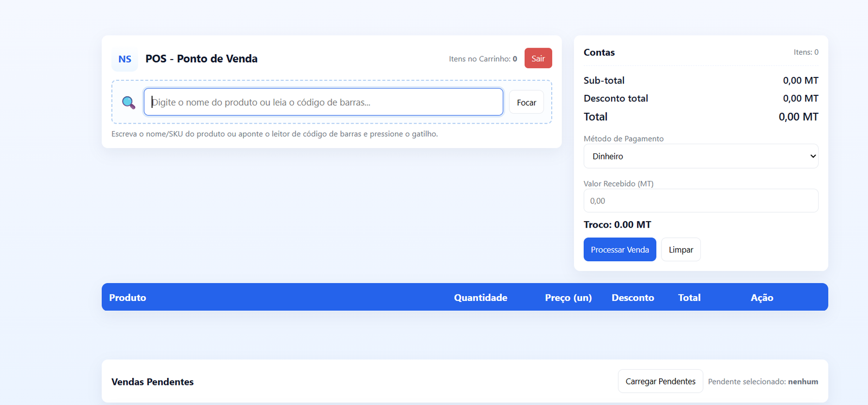
Task: Click the Ação column header
Action: pyautogui.click(x=762, y=298)
